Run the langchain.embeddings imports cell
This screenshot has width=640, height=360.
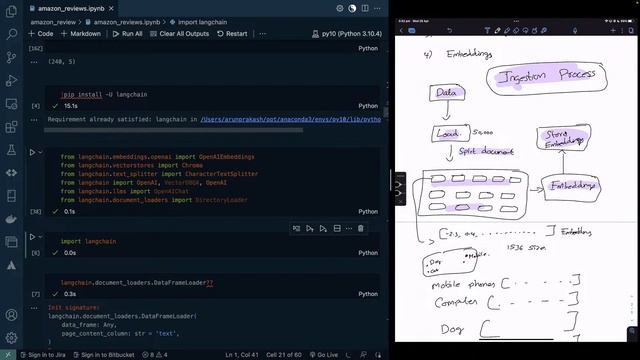(x=32, y=152)
